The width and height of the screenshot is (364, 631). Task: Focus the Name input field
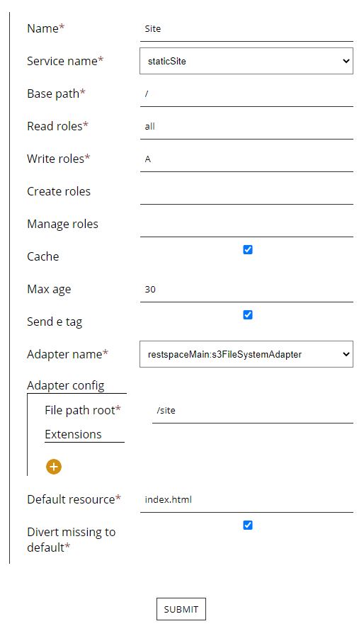click(x=246, y=29)
